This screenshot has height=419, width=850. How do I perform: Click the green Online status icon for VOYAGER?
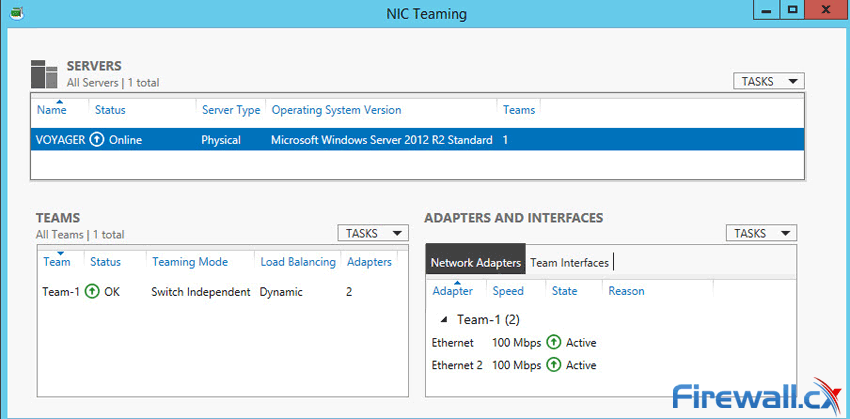(x=97, y=140)
